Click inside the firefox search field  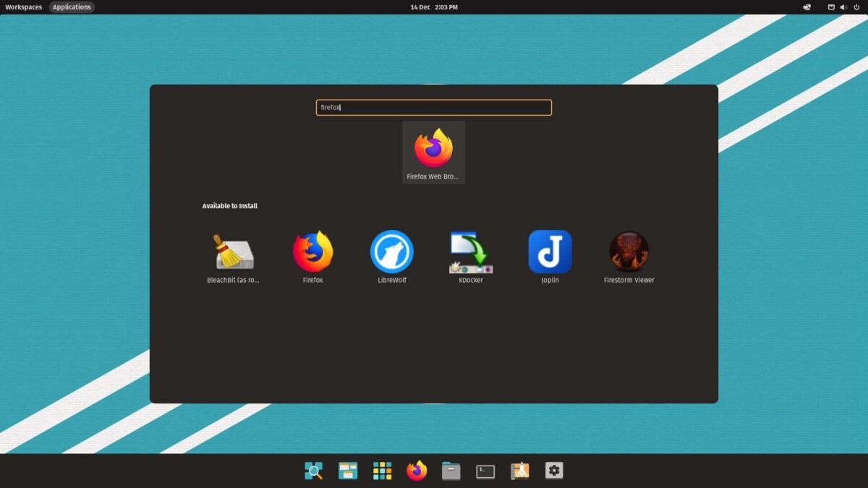pyautogui.click(x=433, y=107)
